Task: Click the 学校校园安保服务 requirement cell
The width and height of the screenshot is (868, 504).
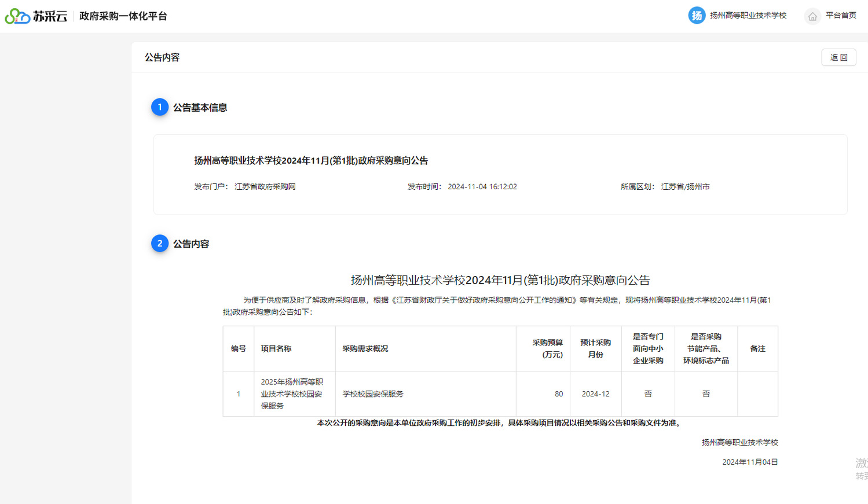Action: click(372, 394)
